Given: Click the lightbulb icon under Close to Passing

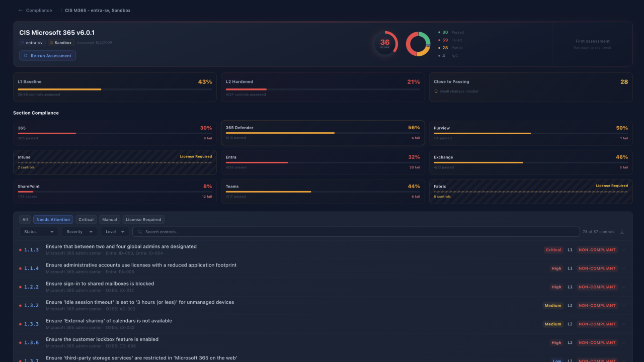Looking at the screenshot, I should (436, 92).
